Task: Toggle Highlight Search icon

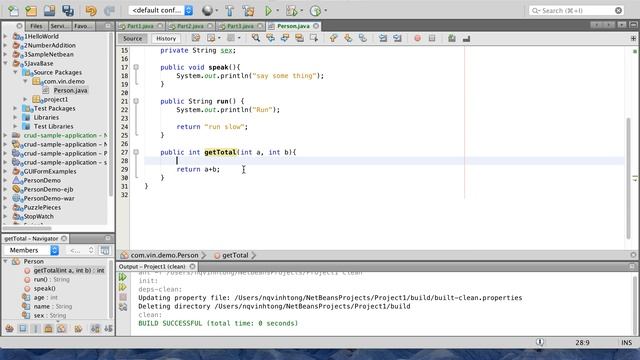Action: (x=300, y=38)
